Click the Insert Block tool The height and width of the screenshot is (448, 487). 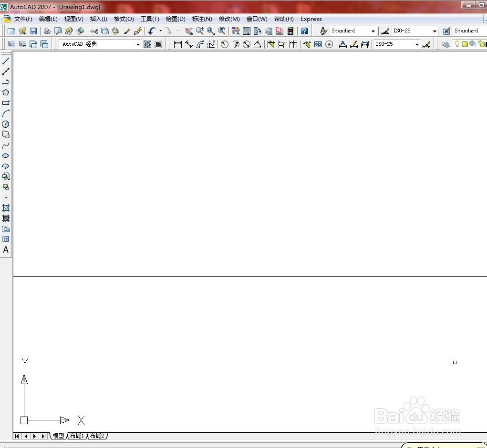click(x=6, y=176)
